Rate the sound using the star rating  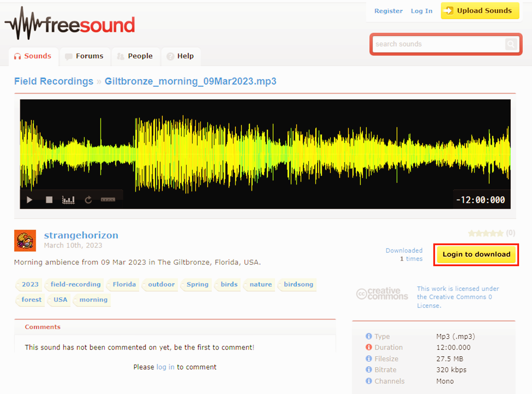click(x=486, y=233)
